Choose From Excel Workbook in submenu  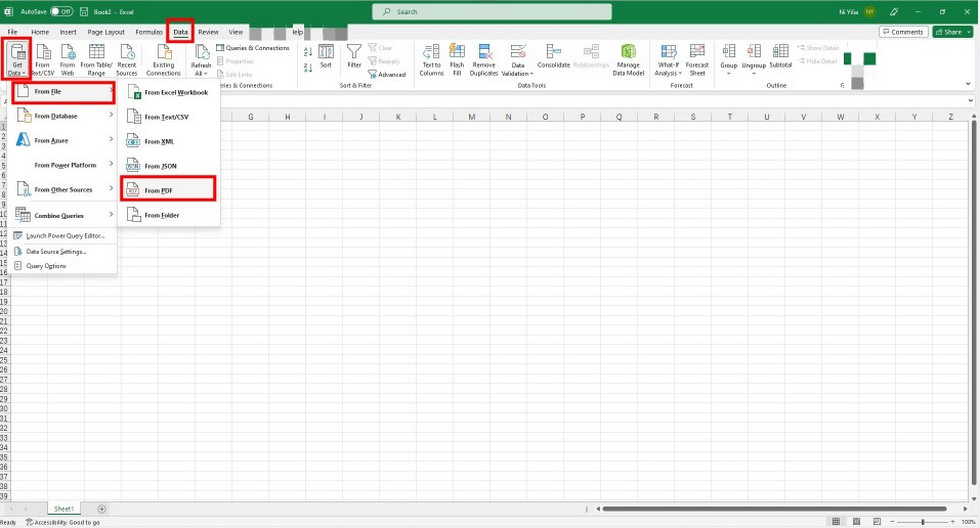click(x=175, y=92)
